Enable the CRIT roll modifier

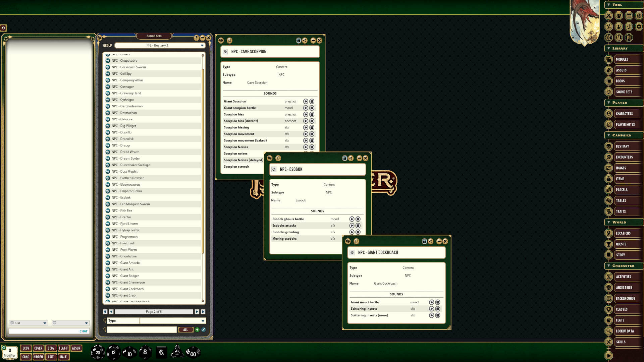pos(51,357)
